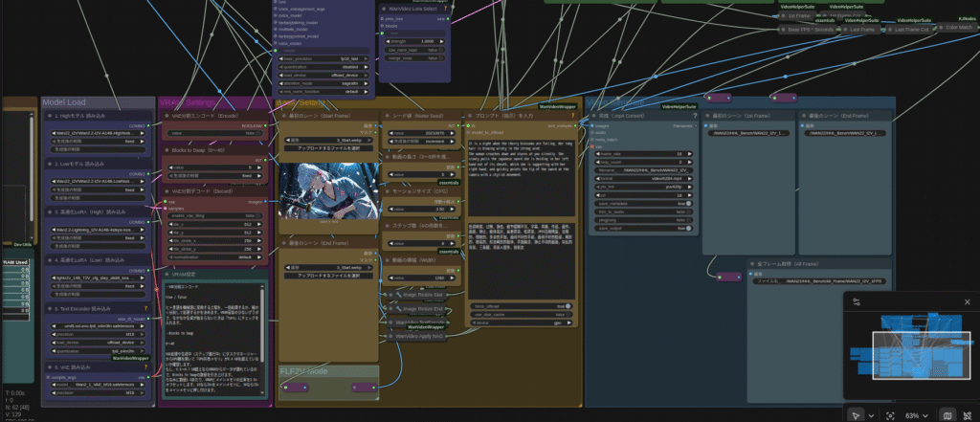Toggle link visibility icon in toolbar
The height and width of the screenshot is (422, 980).
click(x=968, y=415)
